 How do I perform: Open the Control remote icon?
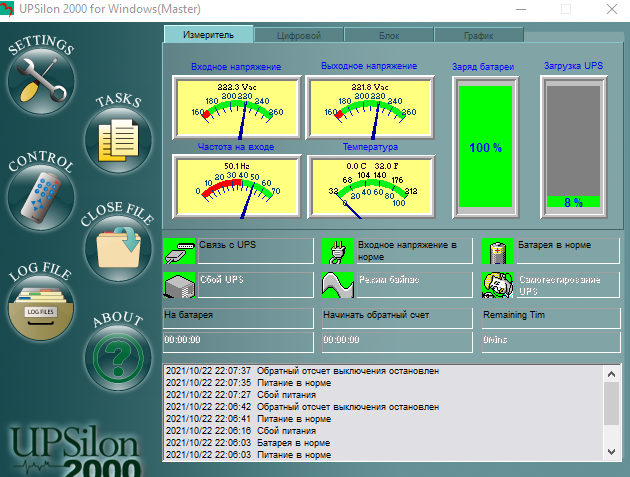pos(41,197)
